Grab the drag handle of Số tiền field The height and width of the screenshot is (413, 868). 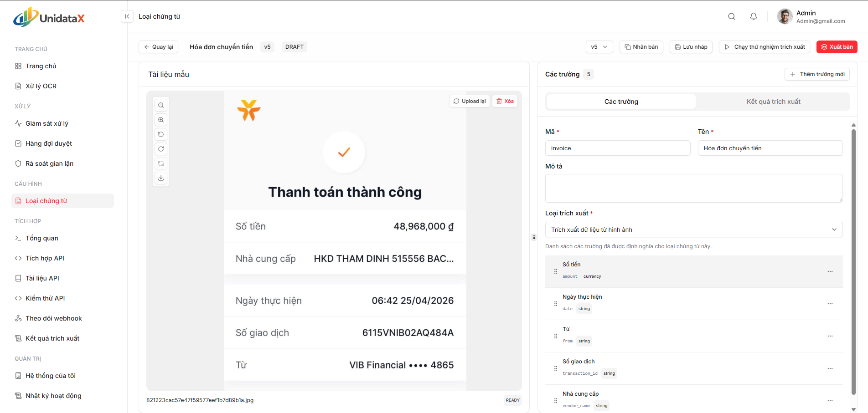coord(555,271)
